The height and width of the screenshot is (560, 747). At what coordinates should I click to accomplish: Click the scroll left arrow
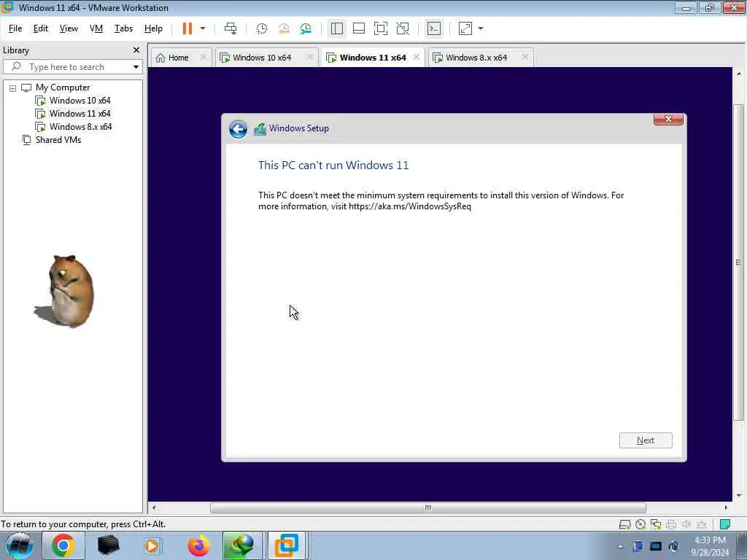(153, 507)
